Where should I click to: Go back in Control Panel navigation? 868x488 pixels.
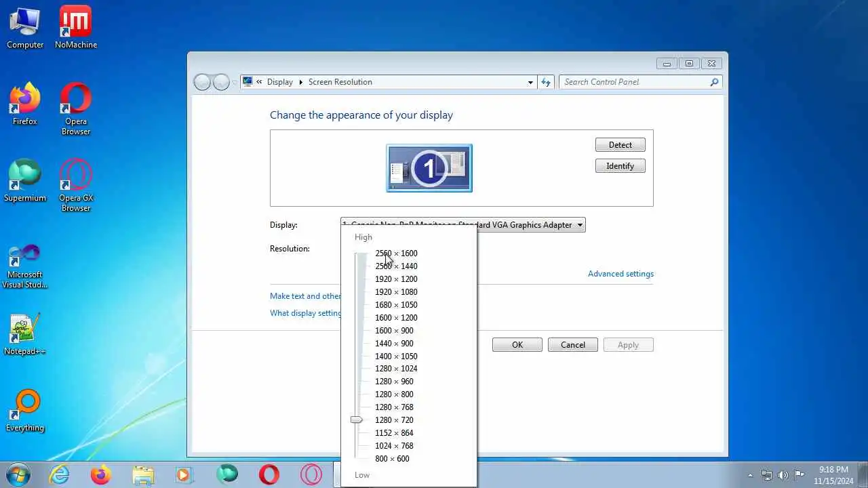[x=203, y=82]
